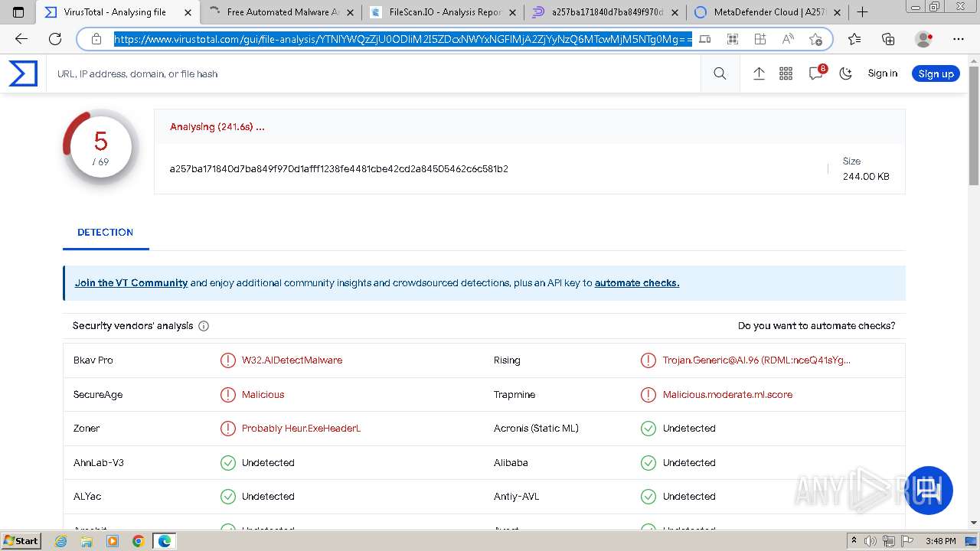Open the Edge tab actions menu icon

(18, 12)
